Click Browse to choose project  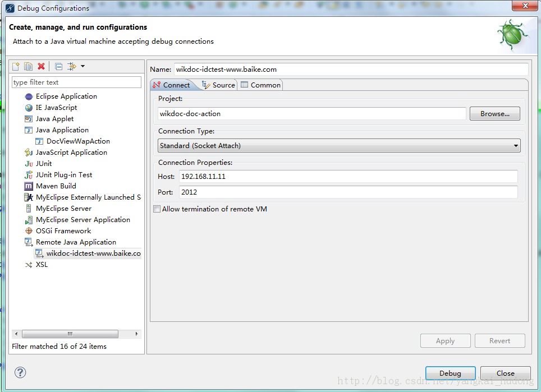pos(495,114)
